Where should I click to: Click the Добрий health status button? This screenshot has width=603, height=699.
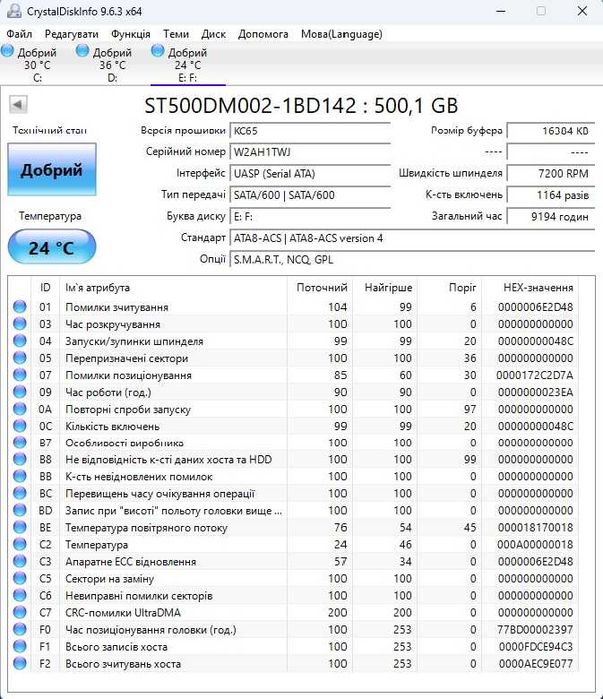52,169
